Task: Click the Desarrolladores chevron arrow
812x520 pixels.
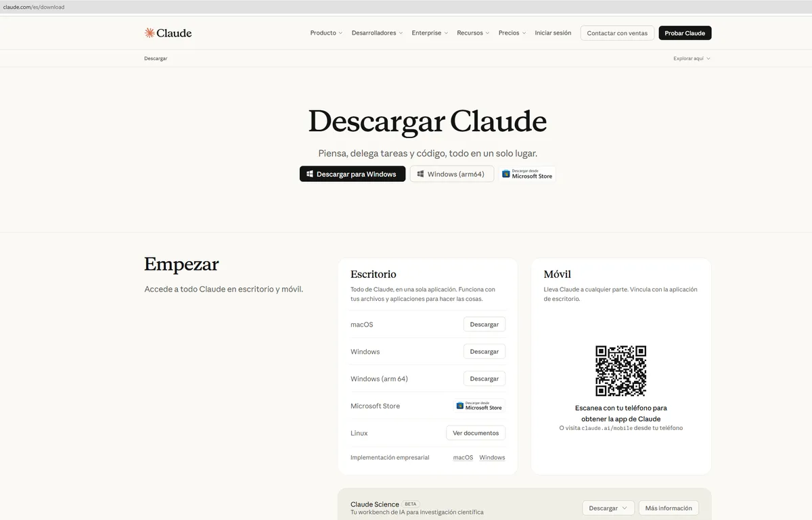Action: 401,33
